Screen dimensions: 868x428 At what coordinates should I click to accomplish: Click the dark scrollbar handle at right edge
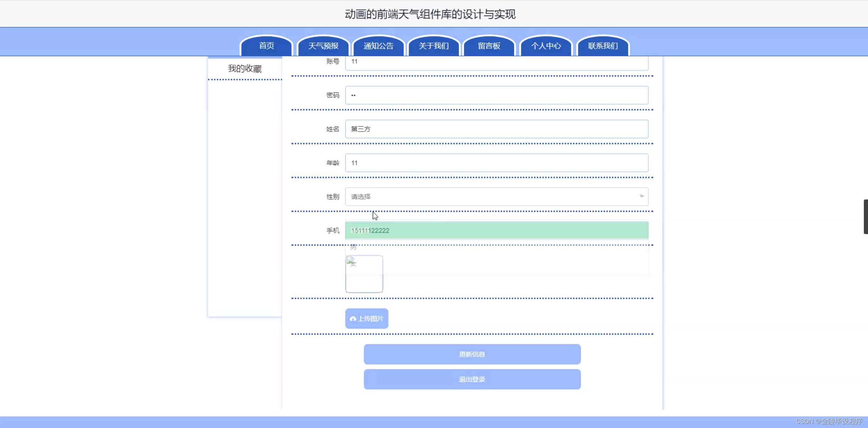coord(865,217)
